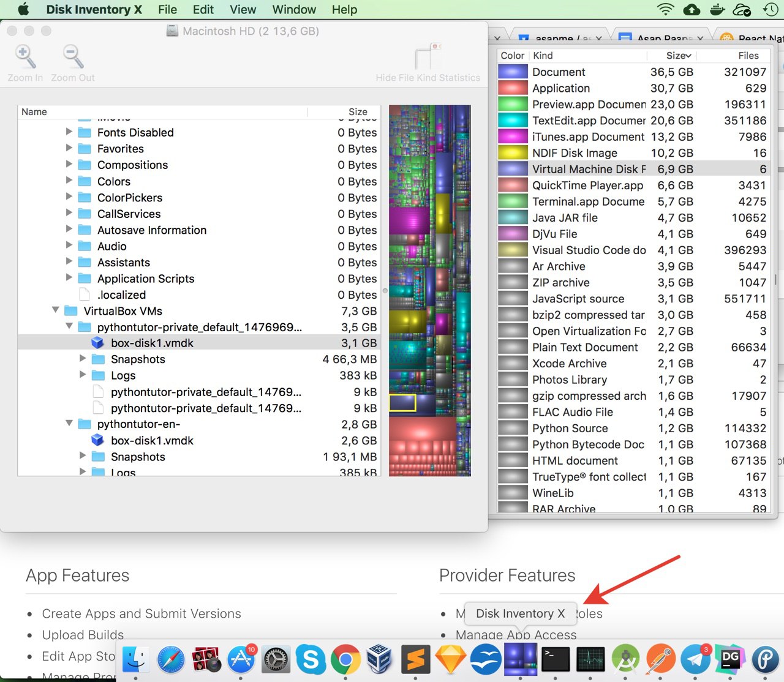The height and width of the screenshot is (682, 784).
Task: Open Sublime Text from the dock
Action: tap(415, 659)
